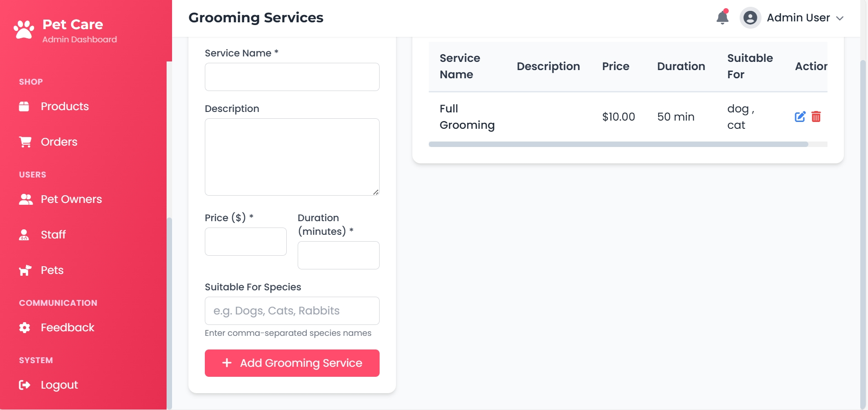The height and width of the screenshot is (410, 868).
Task: Focus the Duration (minutes) input field
Action: pyautogui.click(x=338, y=255)
